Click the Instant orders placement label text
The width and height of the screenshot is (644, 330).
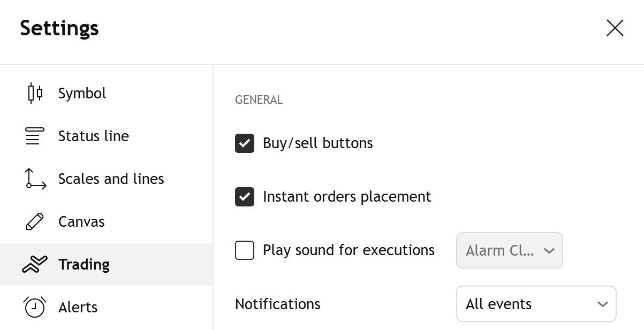pos(346,197)
